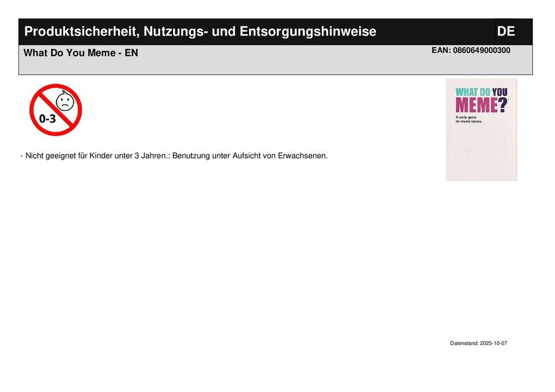
Task: Click the word "Produktsicherheit" in the header
Action: (x=80, y=32)
